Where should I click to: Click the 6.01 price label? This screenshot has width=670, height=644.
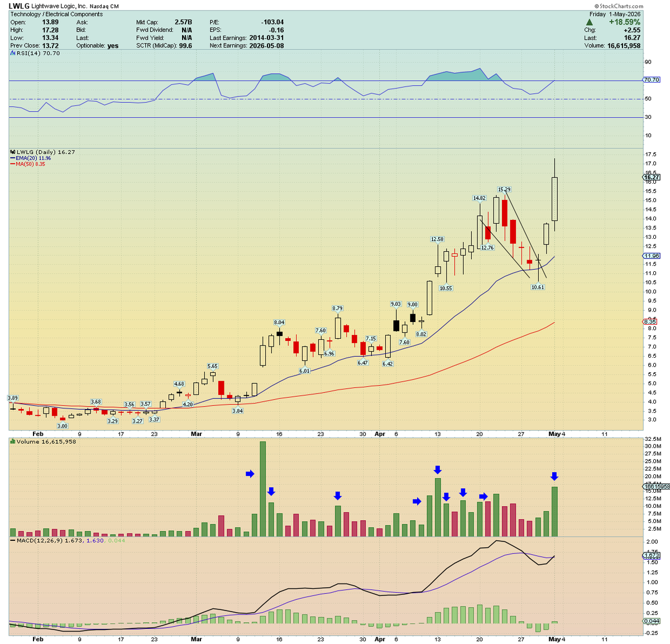coord(304,371)
